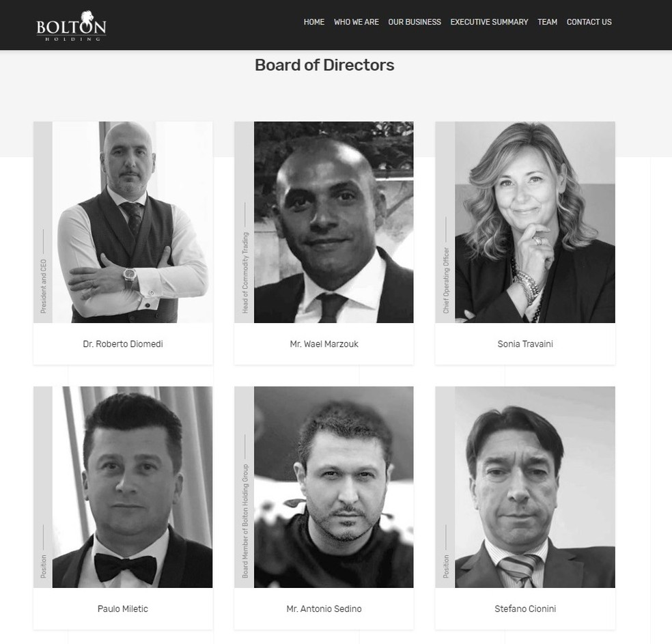Open the OUR BUSINESS menu
Viewport: 672px width, 644px height.
[x=415, y=22]
